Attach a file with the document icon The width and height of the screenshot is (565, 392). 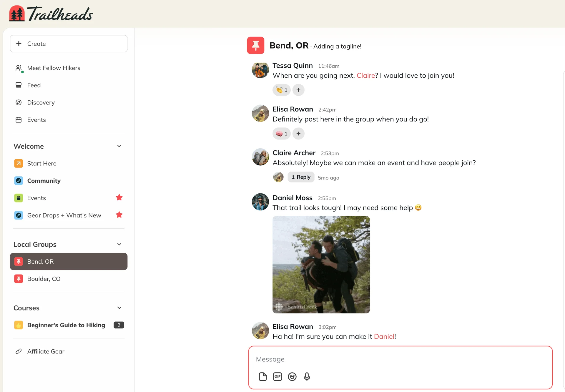(262, 377)
